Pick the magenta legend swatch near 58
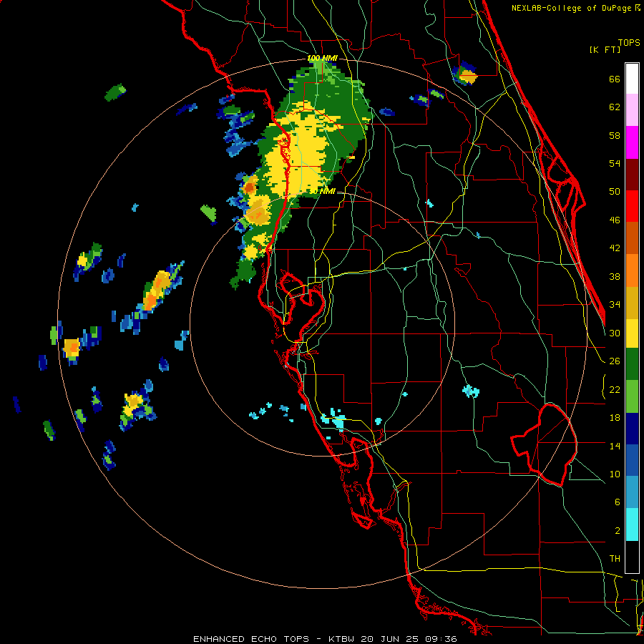 [632, 142]
